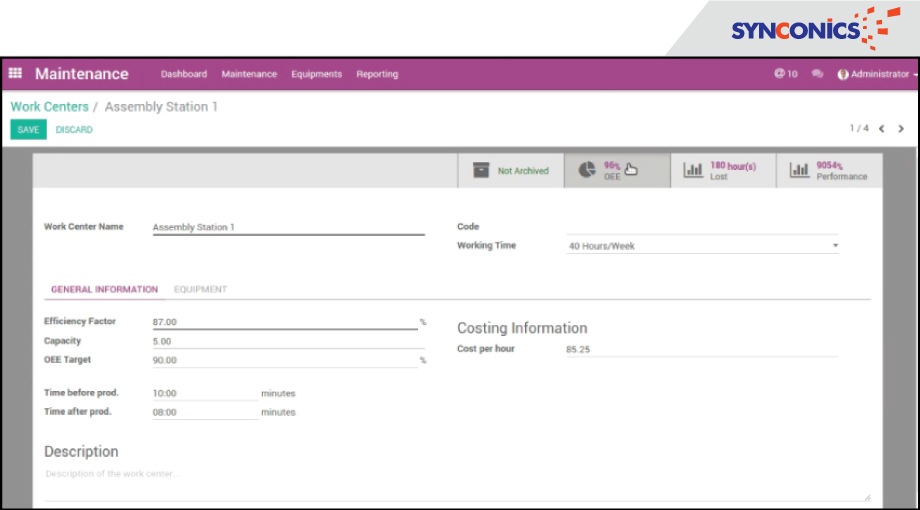Viewport: 920px width, 510px height.
Task: Open the 180 hours Lost bar chart
Action: tap(693, 170)
